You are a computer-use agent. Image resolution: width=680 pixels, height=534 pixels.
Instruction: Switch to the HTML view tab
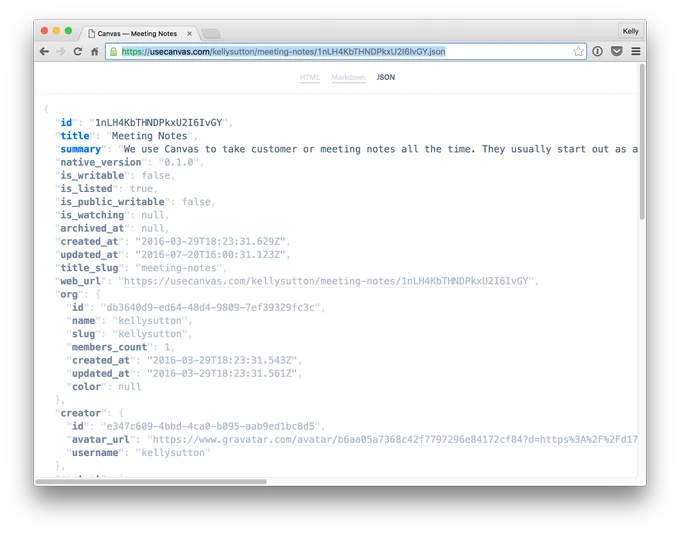click(x=310, y=77)
